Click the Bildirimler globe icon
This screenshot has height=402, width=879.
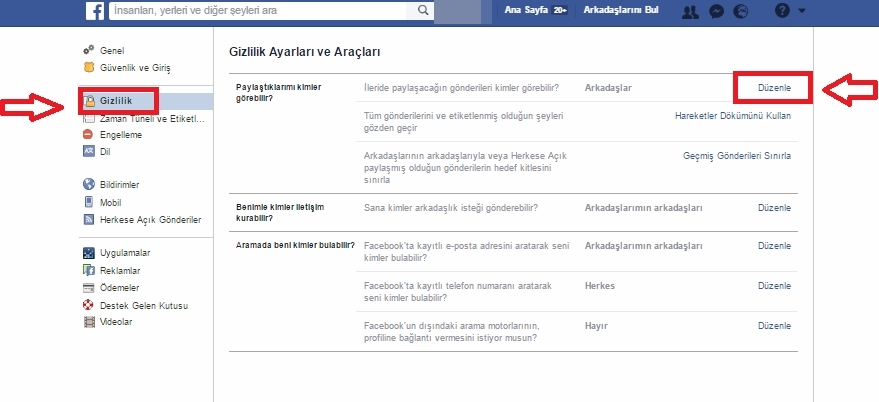pyautogui.click(x=89, y=184)
